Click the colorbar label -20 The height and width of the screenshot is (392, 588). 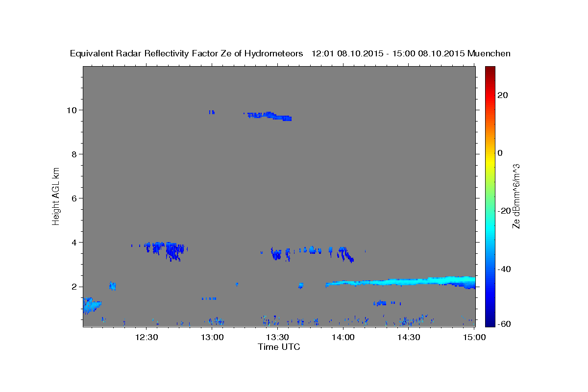pyautogui.click(x=505, y=211)
